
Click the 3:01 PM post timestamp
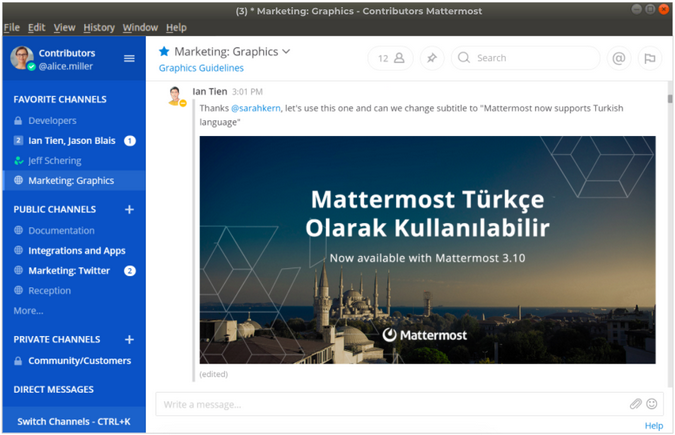coord(247,92)
